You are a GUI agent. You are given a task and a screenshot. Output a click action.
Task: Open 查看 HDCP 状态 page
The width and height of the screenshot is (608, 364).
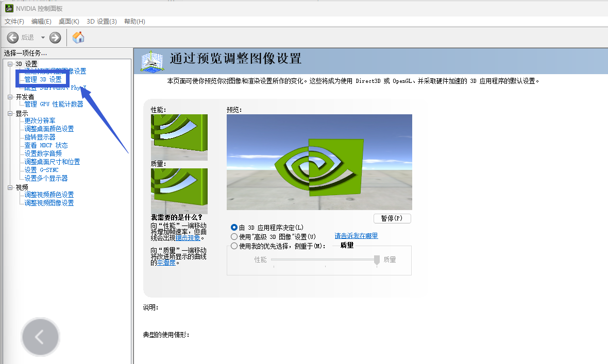[x=46, y=145]
